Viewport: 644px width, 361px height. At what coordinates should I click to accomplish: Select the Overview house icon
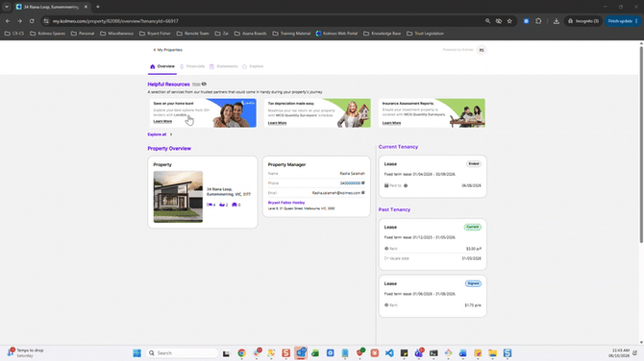click(x=153, y=66)
